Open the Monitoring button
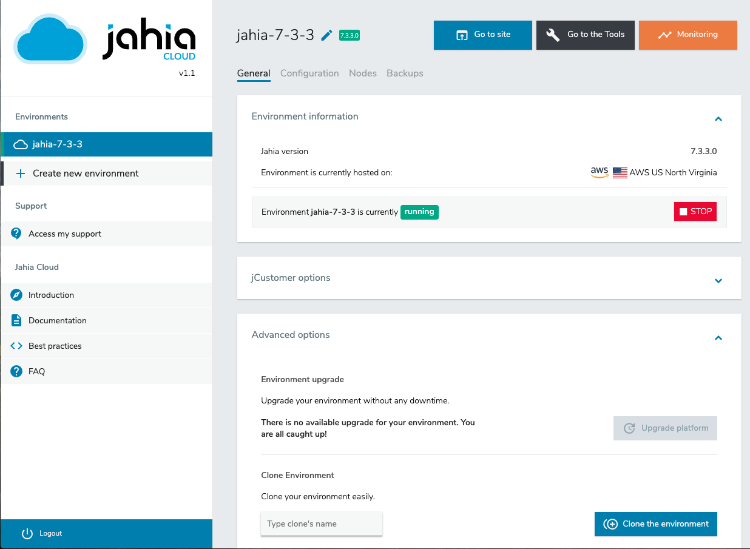The width and height of the screenshot is (750, 549). (688, 35)
